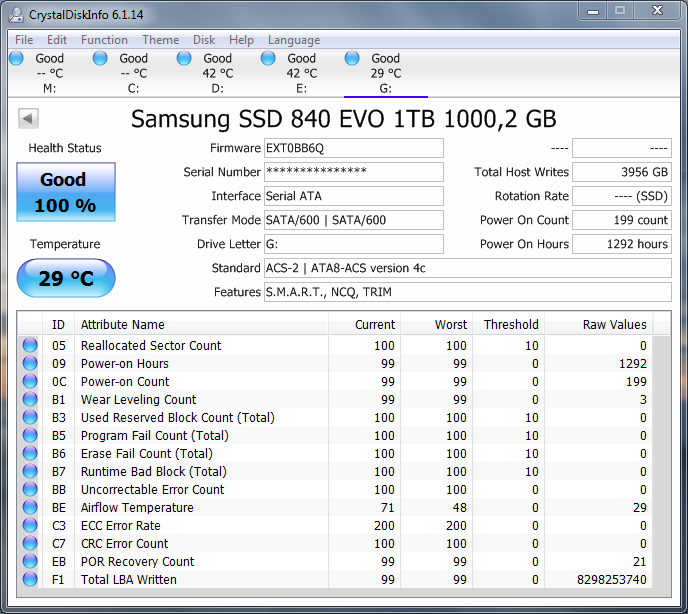The height and width of the screenshot is (614, 688).
Task: Click status orb for Reallocated Sector Count
Action: click(x=30, y=345)
